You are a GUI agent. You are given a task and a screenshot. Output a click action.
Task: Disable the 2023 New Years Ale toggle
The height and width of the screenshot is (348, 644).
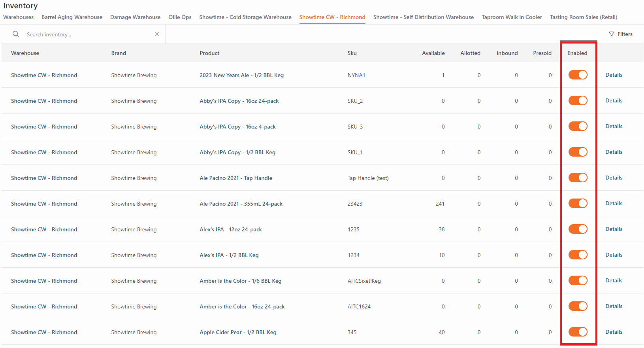point(578,75)
